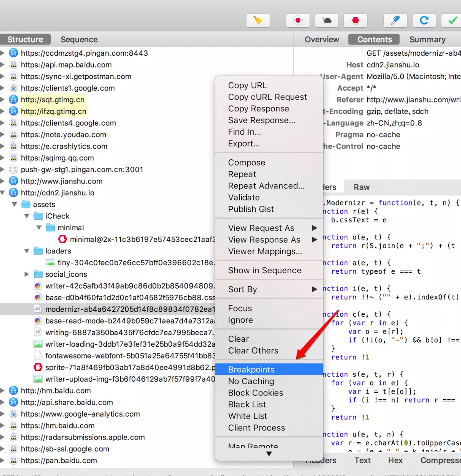Screen dimensions: 461x476
Task: Switch to the Structure tab
Action: (25, 40)
